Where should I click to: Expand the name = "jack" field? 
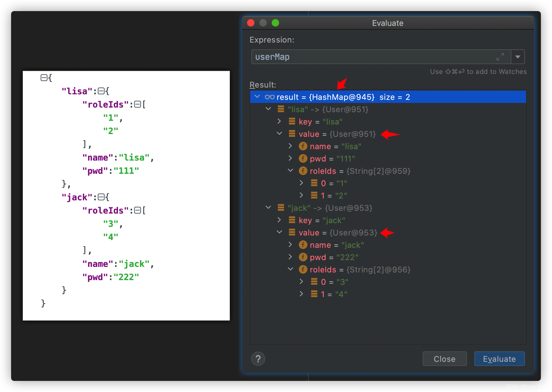coord(290,245)
